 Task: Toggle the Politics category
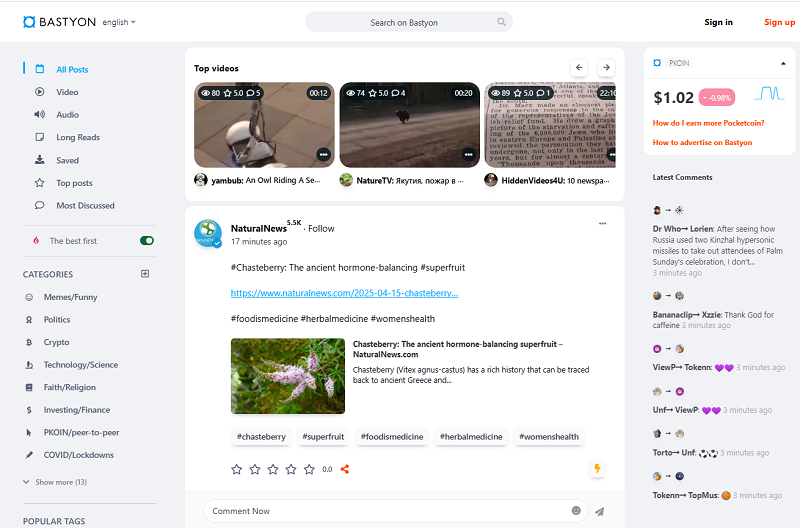pos(57,319)
